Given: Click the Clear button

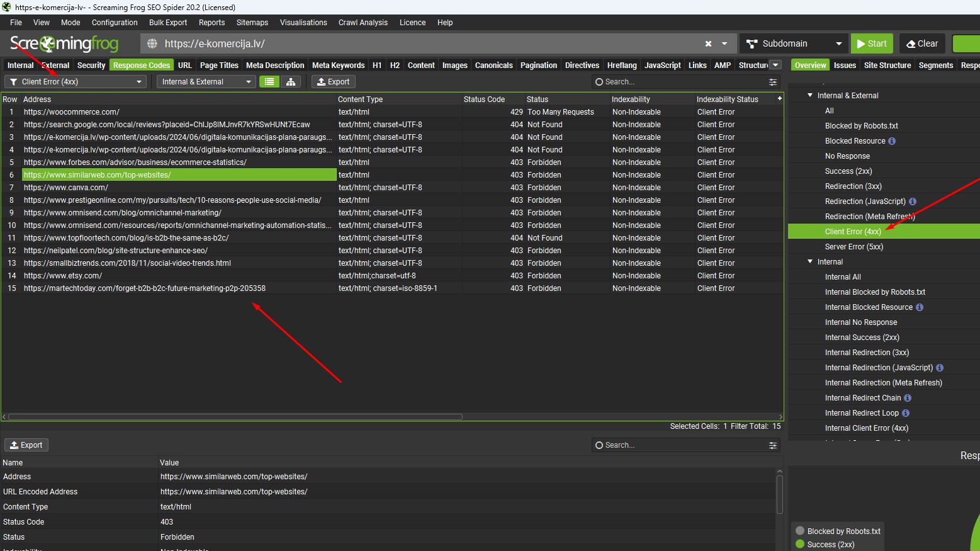Looking at the screenshot, I should [921, 43].
